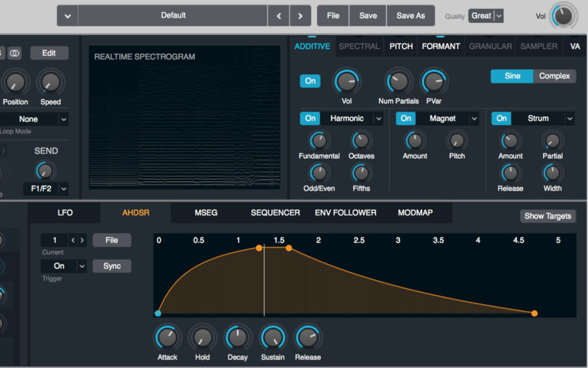The width and height of the screenshot is (588, 368).
Task: Switch to the PITCH tab
Action: (401, 46)
